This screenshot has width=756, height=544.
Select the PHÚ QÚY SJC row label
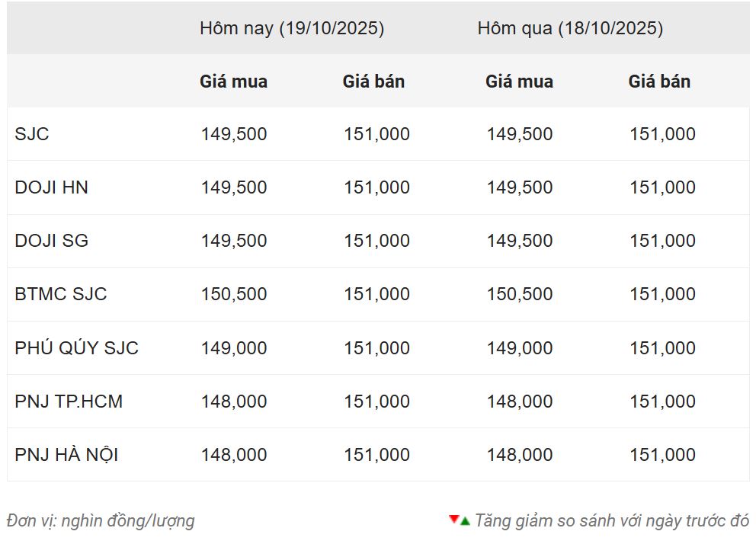(76, 348)
